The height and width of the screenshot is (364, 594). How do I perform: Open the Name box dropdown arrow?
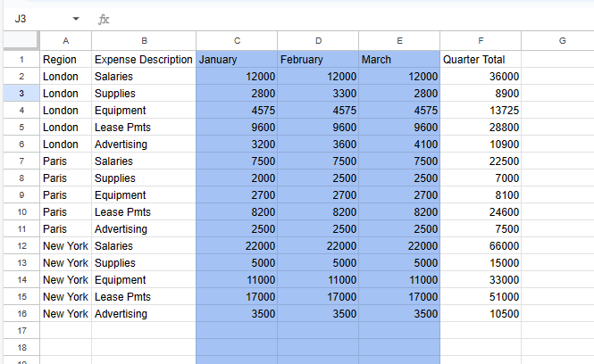(75, 19)
